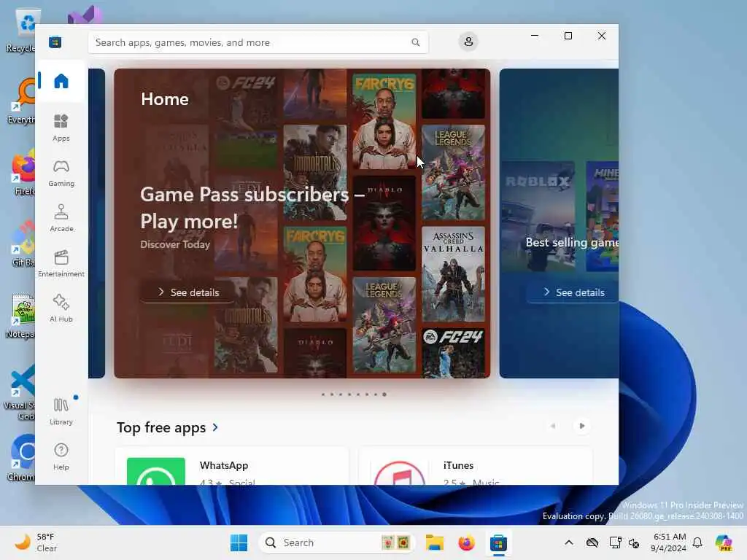Open the Entertainment section
The width and height of the screenshot is (747, 560).
(x=61, y=262)
